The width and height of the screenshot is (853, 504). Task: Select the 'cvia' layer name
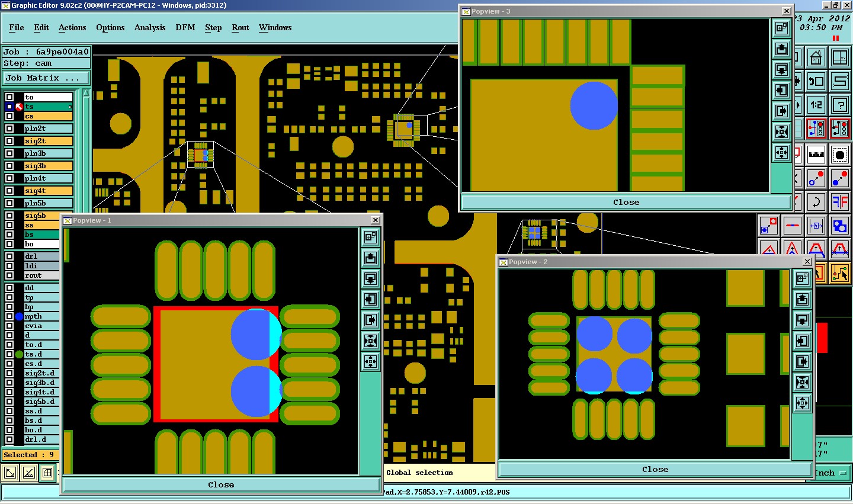click(x=41, y=326)
